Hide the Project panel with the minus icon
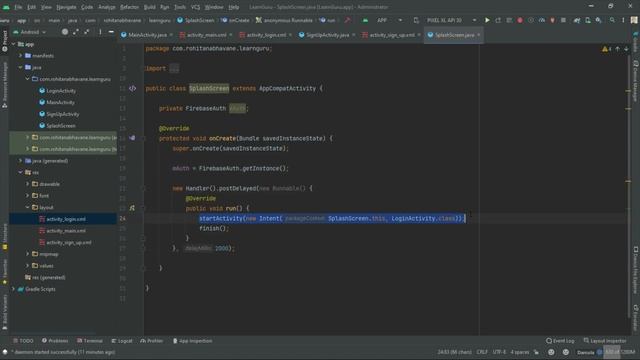This screenshot has width=640, height=360. click(x=111, y=32)
